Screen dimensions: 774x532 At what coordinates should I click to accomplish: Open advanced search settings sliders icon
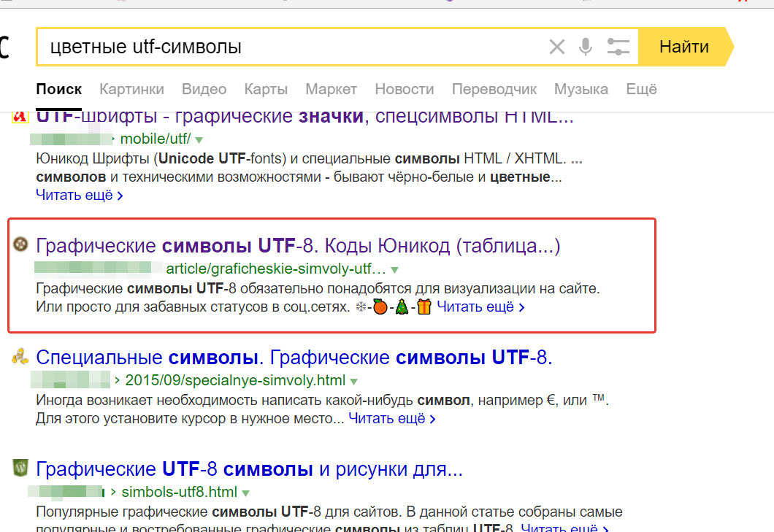pos(618,47)
